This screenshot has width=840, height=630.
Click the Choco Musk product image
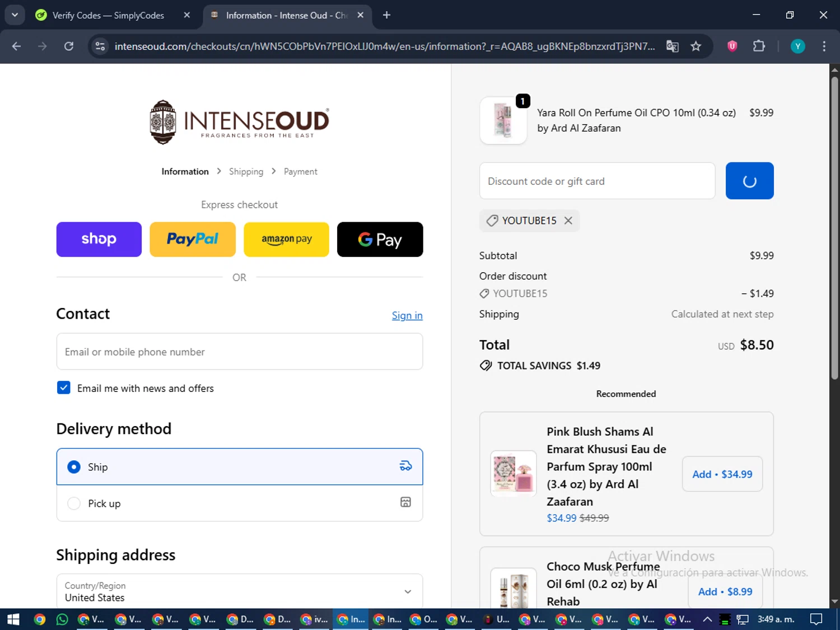[x=514, y=589]
